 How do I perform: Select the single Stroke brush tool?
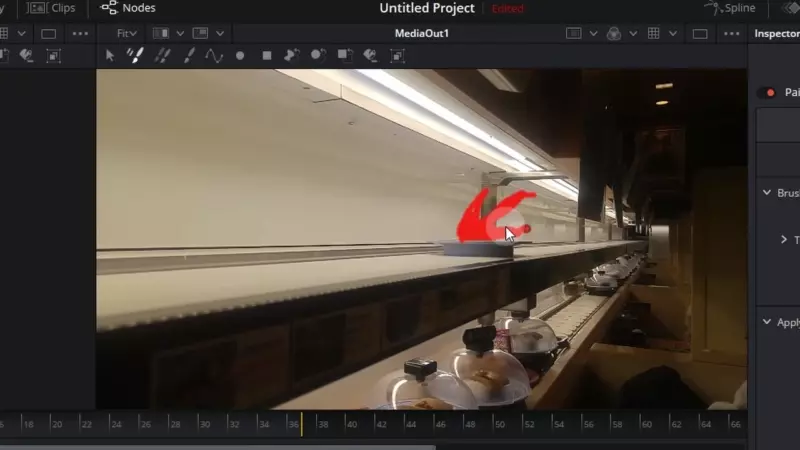(189, 55)
